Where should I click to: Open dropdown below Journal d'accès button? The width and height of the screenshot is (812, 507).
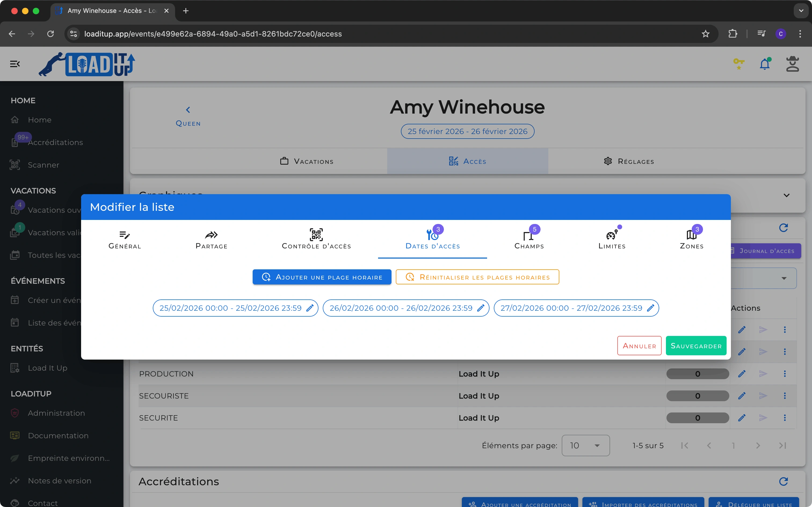pos(783,278)
